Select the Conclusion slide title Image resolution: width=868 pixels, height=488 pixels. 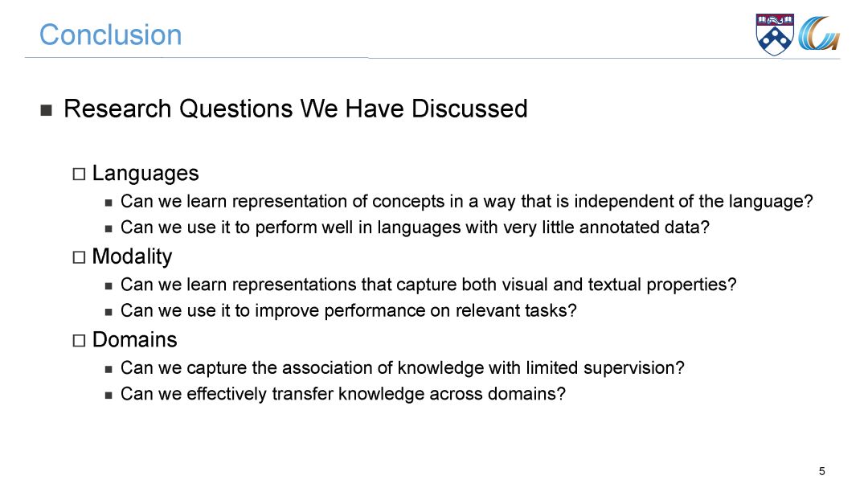[x=111, y=35]
